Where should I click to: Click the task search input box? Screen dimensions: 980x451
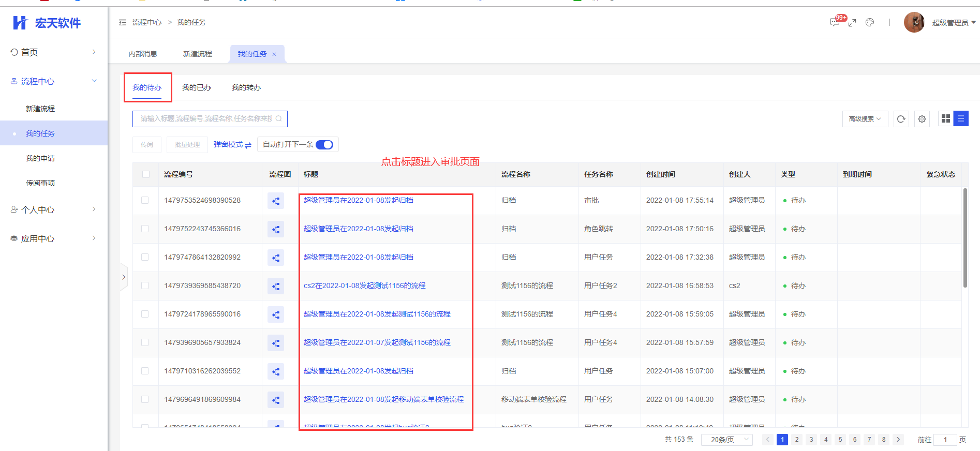click(x=206, y=118)
